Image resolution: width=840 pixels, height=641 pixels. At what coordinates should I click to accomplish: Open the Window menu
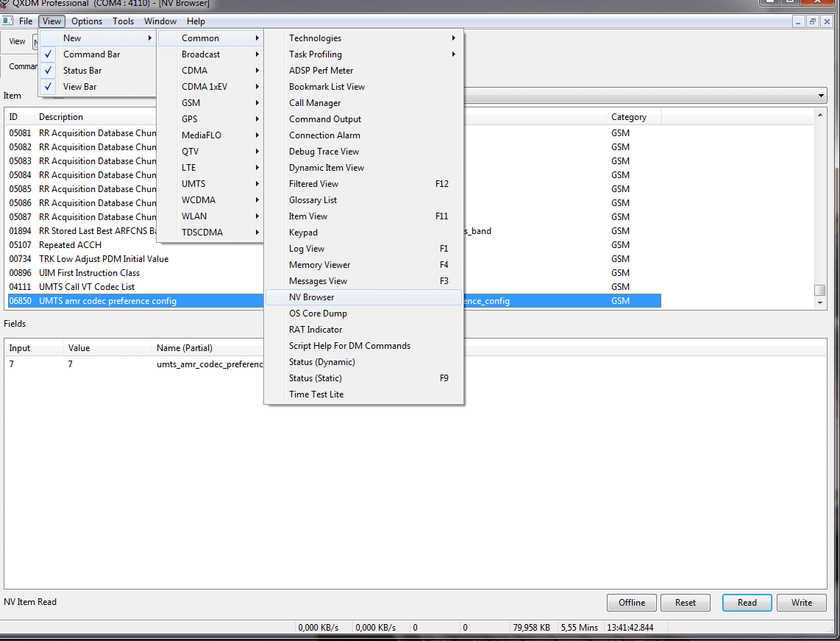click(160, 21)
